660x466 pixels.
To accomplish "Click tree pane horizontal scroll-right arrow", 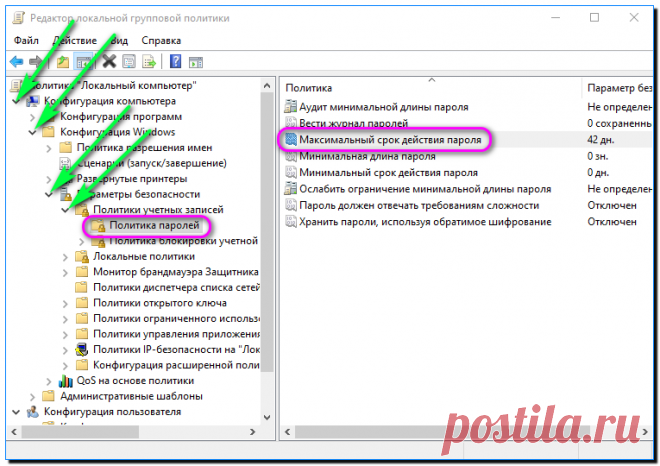I will pyautogui.click(x=253, y=432).
